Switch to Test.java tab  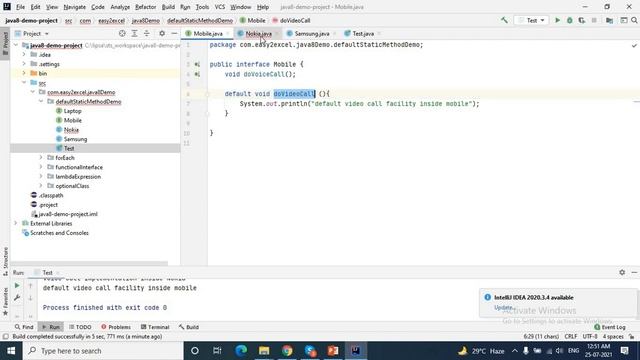[x=363, y=33]
